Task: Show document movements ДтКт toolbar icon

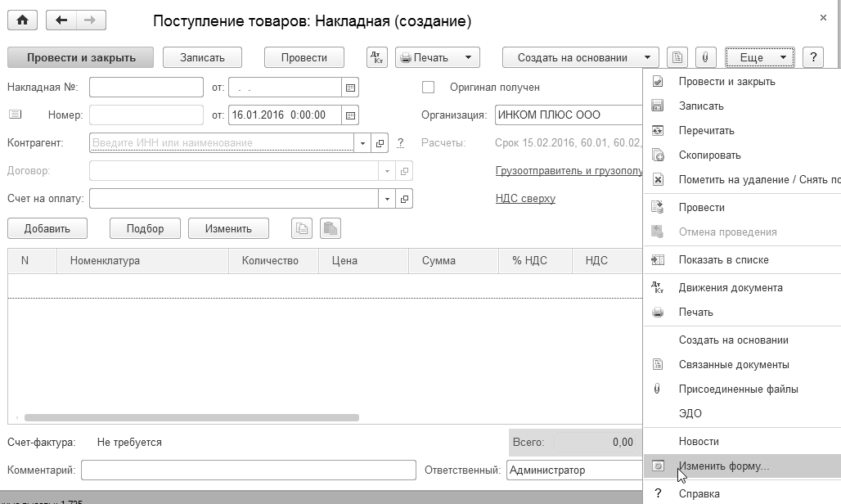Action: 377,57
